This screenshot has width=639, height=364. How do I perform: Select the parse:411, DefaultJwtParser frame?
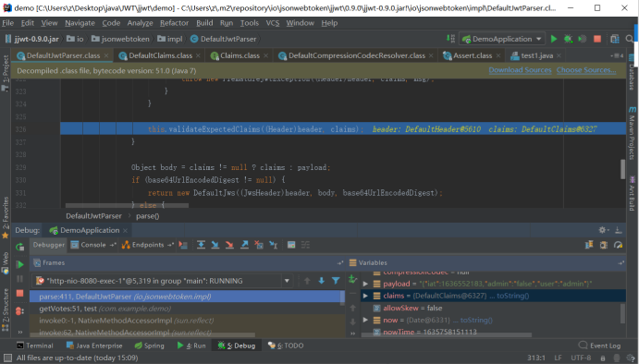[187, 297]
